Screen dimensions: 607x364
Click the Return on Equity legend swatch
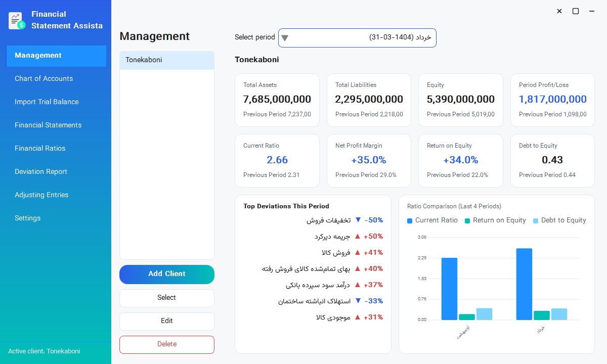point(467,220)
